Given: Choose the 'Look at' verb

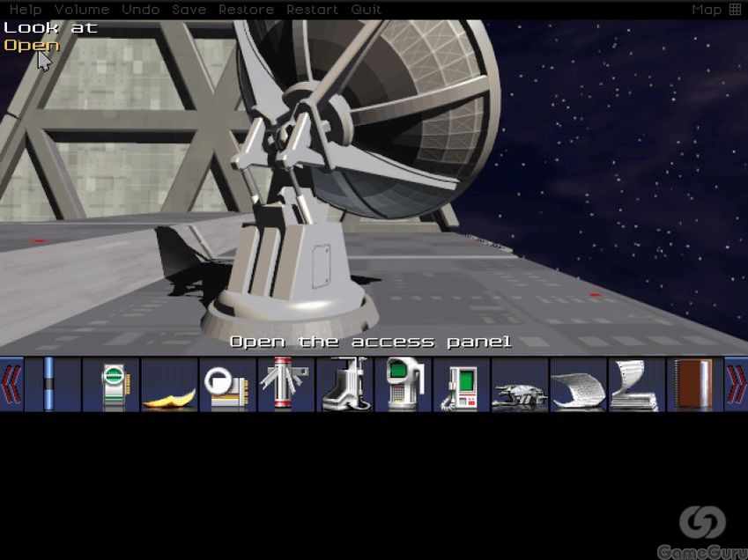Looking at the screenshot, I should [50, 27].
